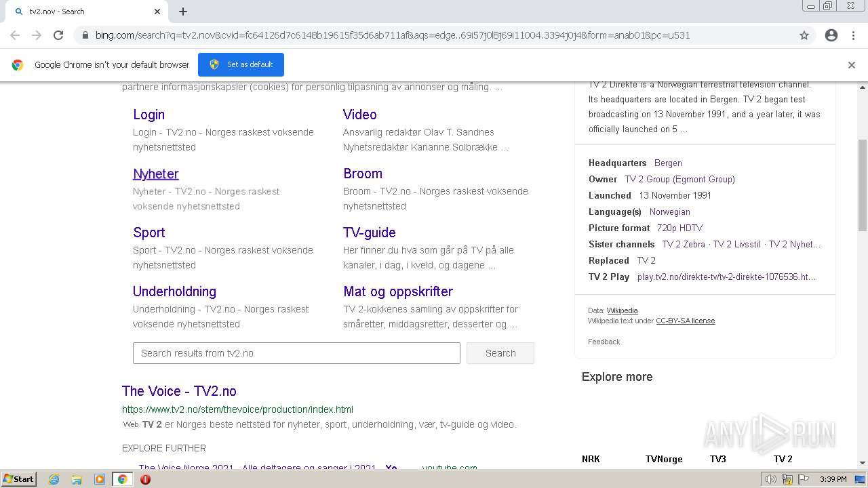Click the Norwegian language link
Screen dimensions: 868x488
(669, 211)
